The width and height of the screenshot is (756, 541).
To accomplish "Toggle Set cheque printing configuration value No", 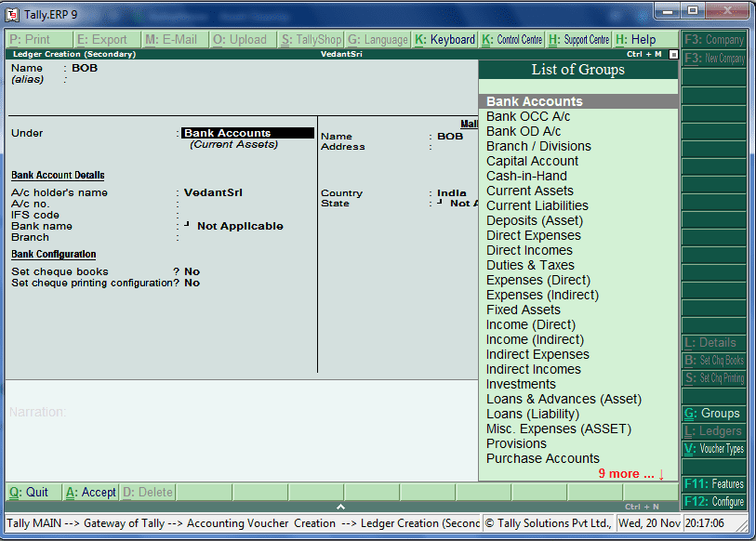I will pyautogui.click(x=192, y=283).
